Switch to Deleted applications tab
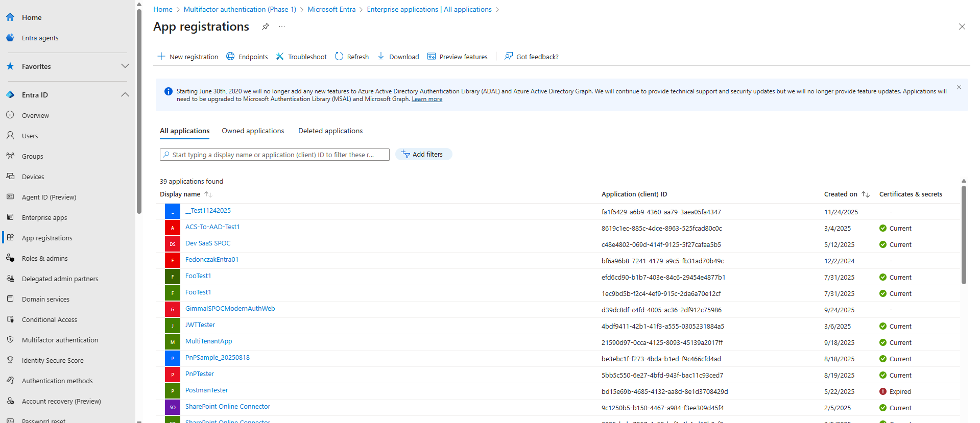This screenshot has width=980, height=423. point(330,131)
